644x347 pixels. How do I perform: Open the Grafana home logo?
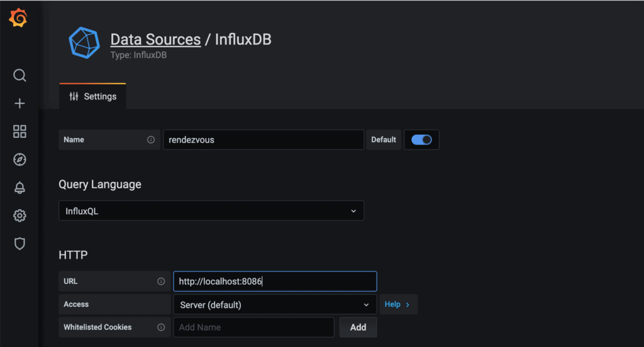18,18
